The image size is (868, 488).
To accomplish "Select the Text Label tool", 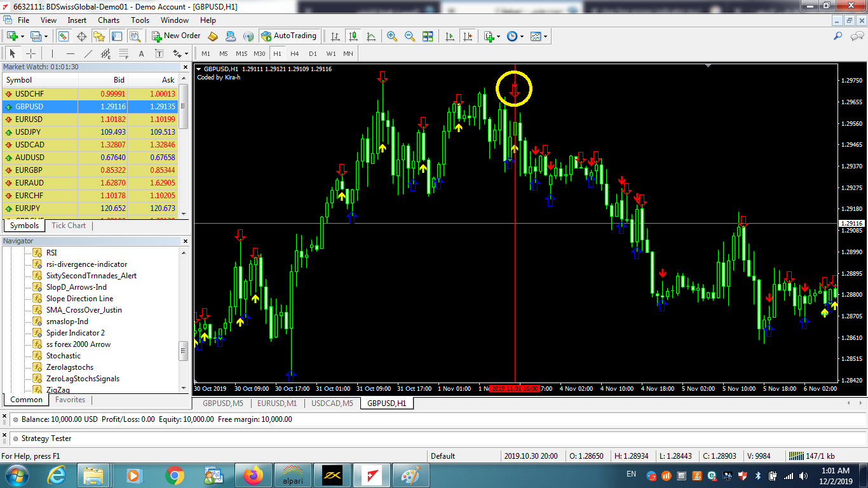I will pyautogui.click(x=159, y=53).
